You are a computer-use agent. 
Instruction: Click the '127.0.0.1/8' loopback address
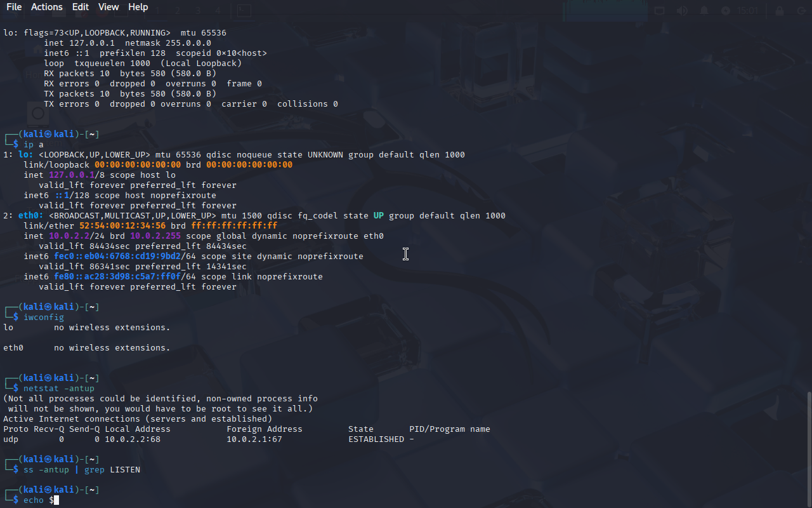tap(77, 175)
